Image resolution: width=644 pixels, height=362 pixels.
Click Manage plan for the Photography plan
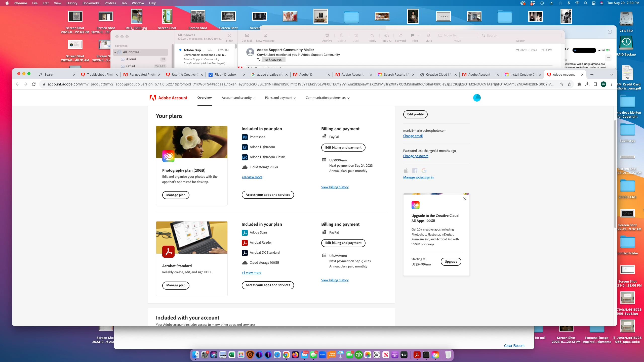(176, 195)
